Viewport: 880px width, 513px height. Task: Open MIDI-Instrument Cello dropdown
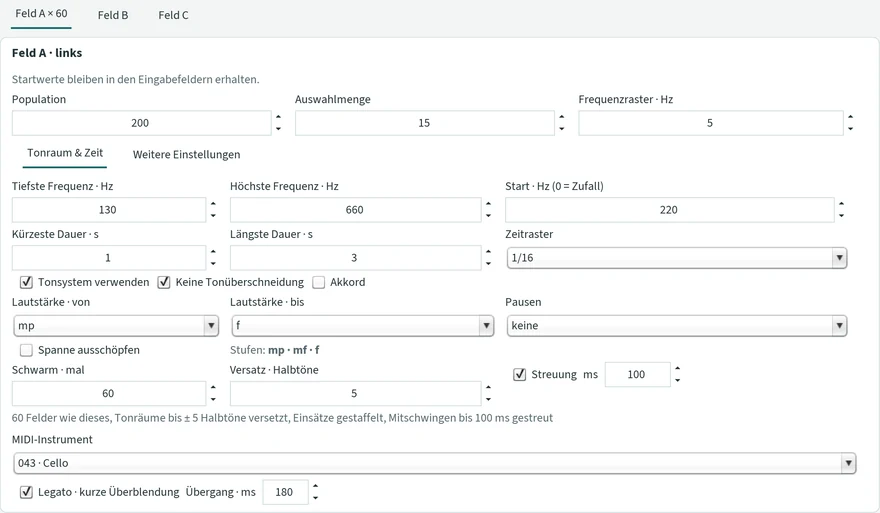[x=434, y=463]
